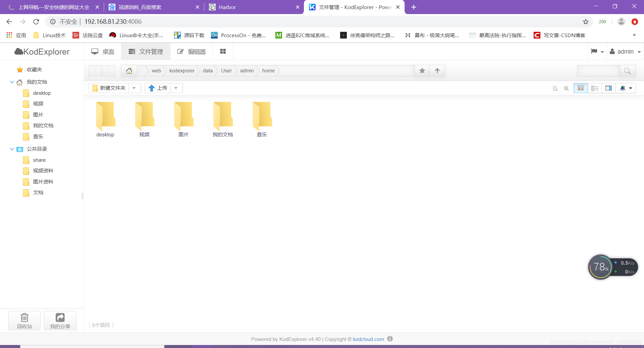Open 收藏夹 favorites in sidebar
The height and width of the screenshot is (348, 644).
coord(30,70)
